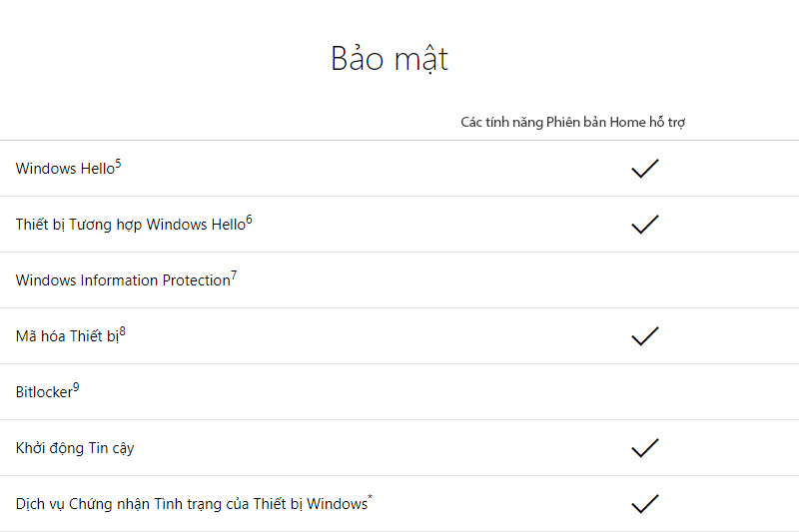
Task: Click the Các tính năng Phiên bản Home column header
Action: pyautogui.click(x=572, y=122)
